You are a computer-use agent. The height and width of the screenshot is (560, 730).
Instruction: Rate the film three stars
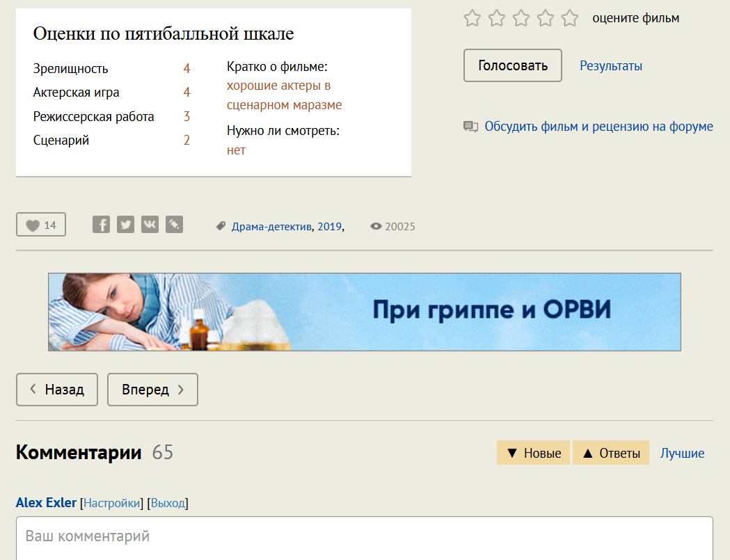(521, 18)
